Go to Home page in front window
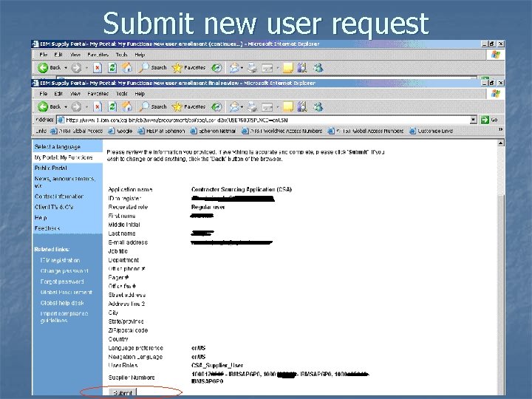532x399 pixels. point(127,107)
